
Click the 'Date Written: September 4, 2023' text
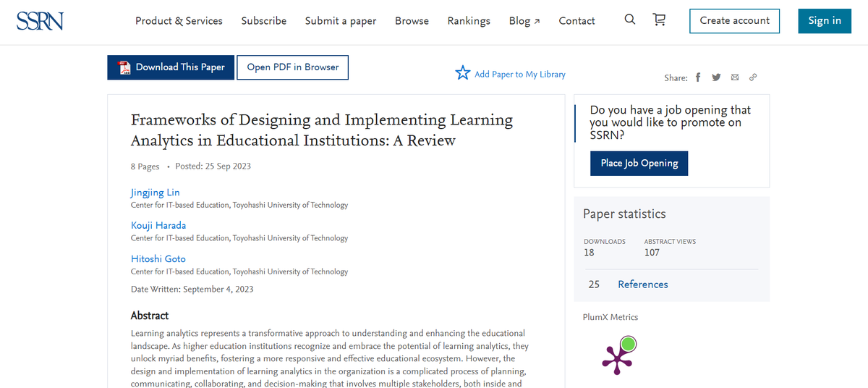point(192,290)
